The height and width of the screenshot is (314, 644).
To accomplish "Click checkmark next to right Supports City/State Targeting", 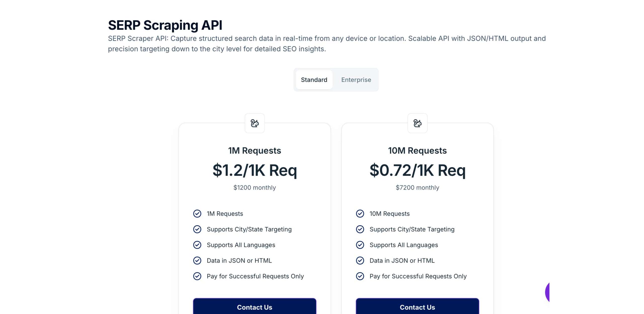I will click(360, 229).
